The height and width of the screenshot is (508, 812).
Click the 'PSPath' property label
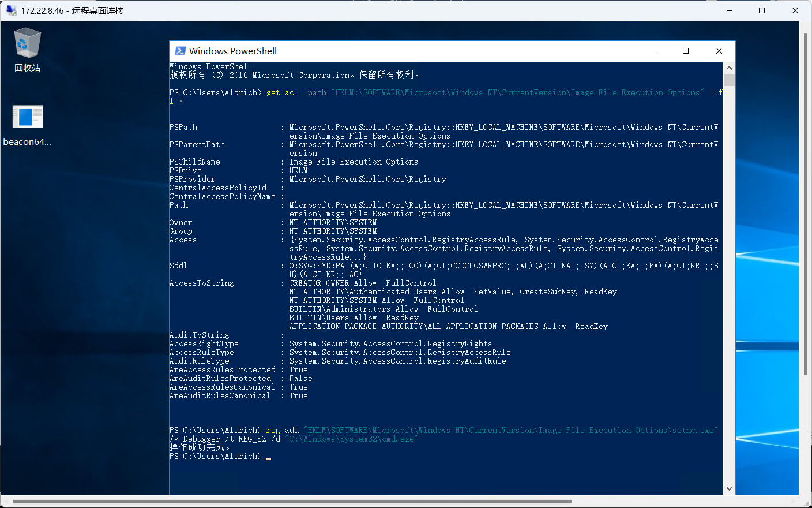pyautogui.click(x=183, y=127)
